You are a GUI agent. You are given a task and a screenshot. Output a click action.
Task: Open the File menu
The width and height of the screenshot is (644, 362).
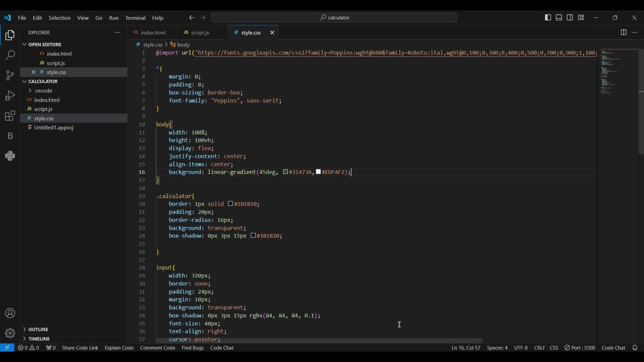coord(22,18)
